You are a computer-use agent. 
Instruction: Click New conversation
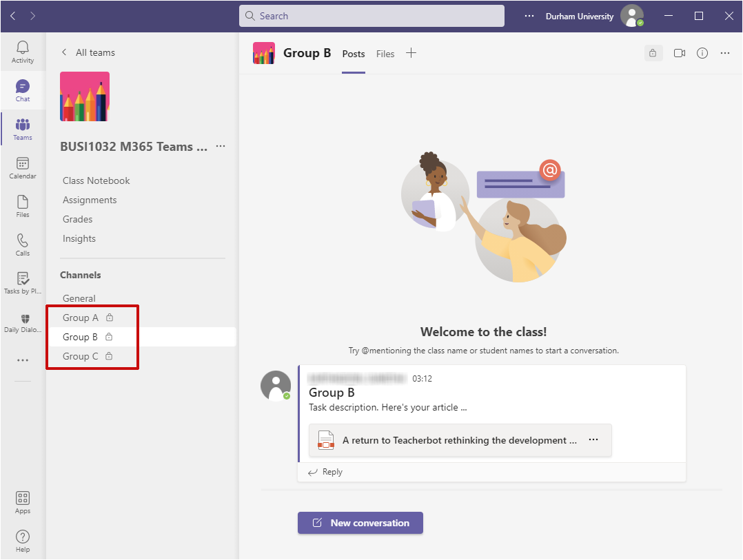click(x=360, y=523)
